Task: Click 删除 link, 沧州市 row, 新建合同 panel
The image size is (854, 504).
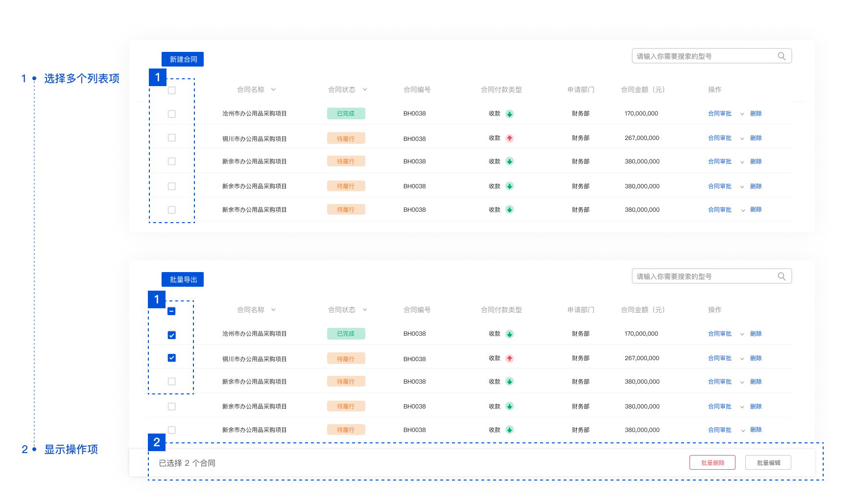Action: tap(756, 114)
